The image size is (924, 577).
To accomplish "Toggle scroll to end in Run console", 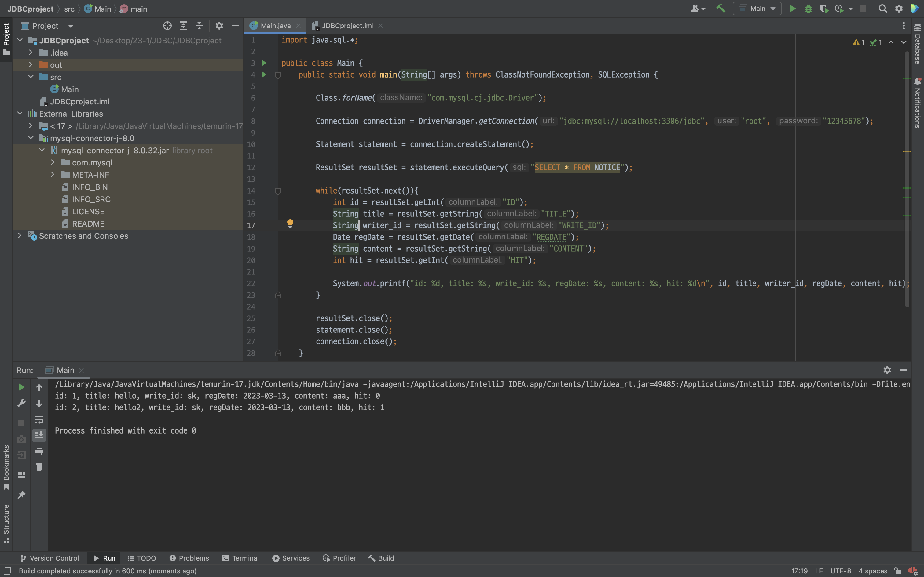I will coord(39,435).
